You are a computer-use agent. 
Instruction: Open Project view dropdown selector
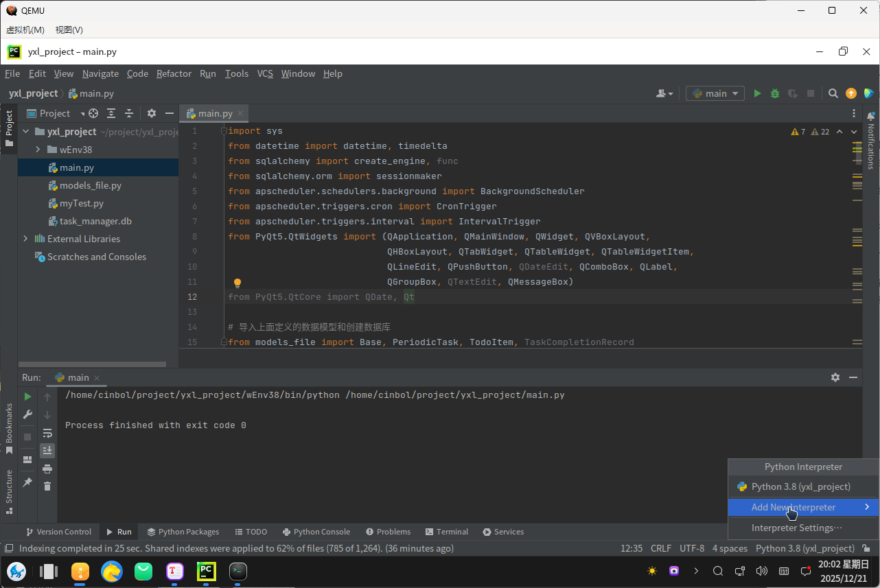(x=55, y=113)
